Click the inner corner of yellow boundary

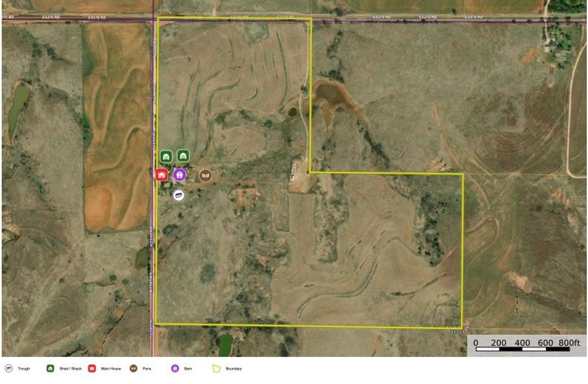[x=310, y=173]
